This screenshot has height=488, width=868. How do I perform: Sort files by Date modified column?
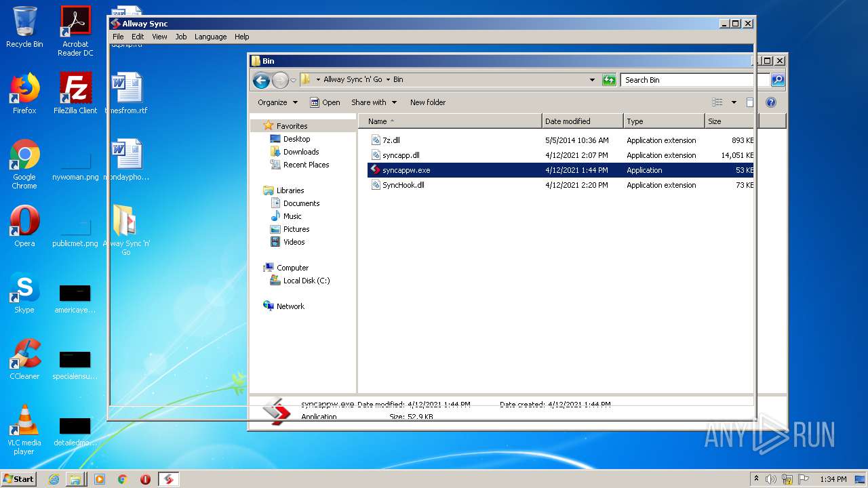583,121
